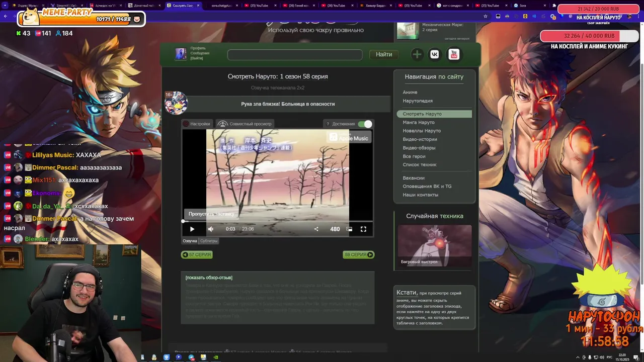Open Механическая Мари thumbnail
The width and height of the screenshot is (644, 362).
point(408,31)
